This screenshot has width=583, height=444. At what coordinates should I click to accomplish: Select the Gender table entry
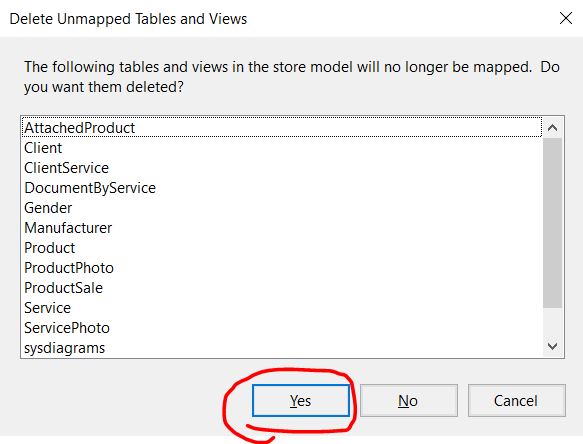point(282,208)
